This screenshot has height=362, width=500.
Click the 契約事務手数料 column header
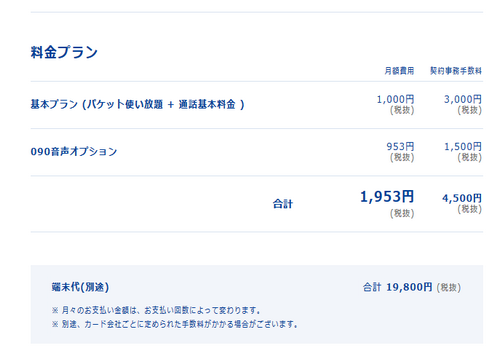(456, 71)
